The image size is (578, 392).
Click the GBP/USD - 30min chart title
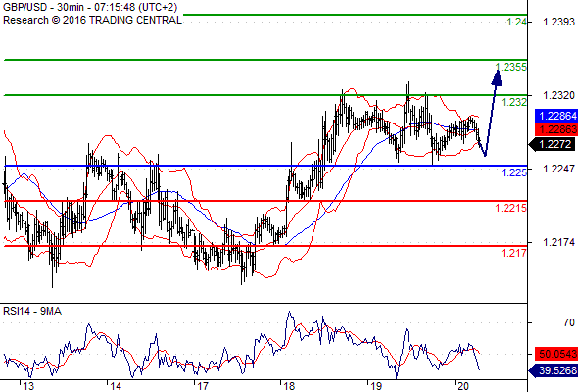(x=90, y=7)
